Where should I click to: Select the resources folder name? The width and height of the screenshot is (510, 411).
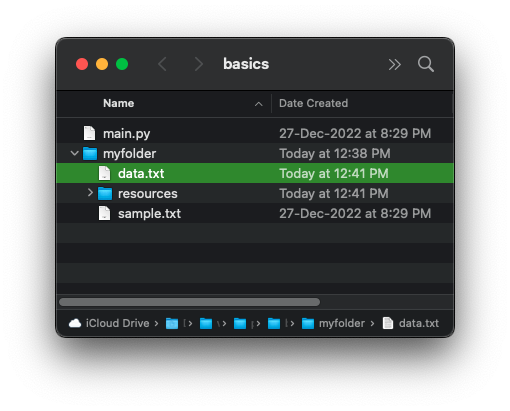(x=148, y=194)
